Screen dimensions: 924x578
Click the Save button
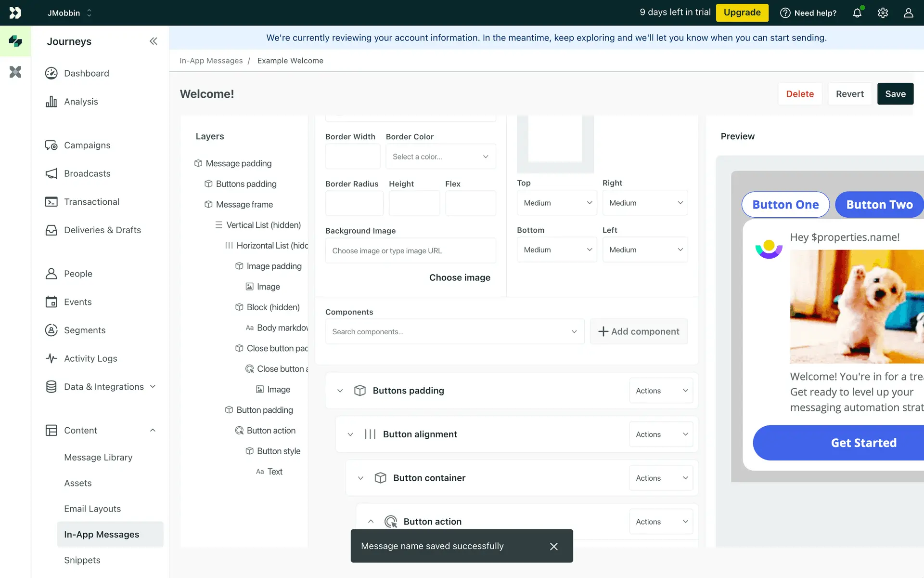[x=895, y=94]
